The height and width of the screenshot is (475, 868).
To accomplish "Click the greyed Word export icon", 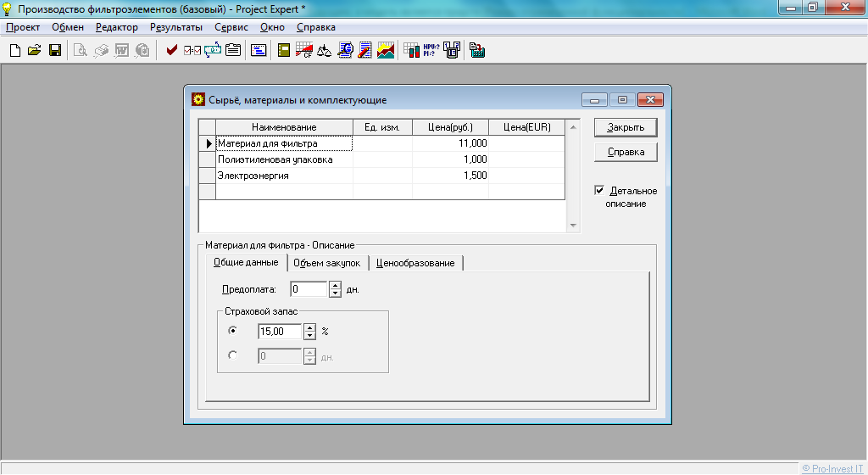I will pyautogui.click(x=121, y=50).
